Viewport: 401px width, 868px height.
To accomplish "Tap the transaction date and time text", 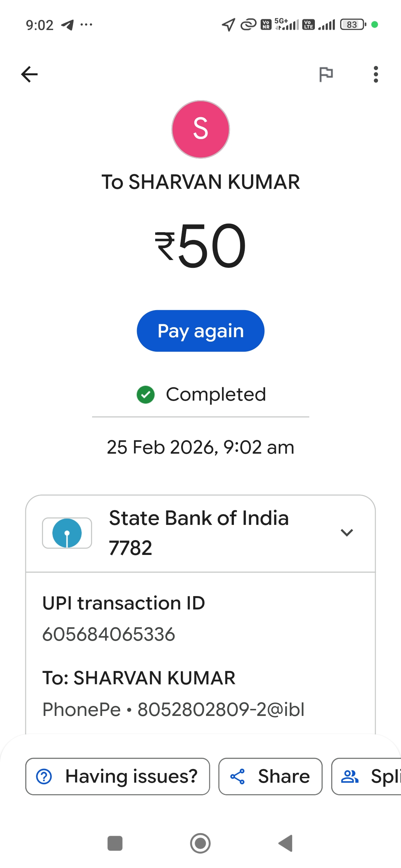I will tap(200, 447).
